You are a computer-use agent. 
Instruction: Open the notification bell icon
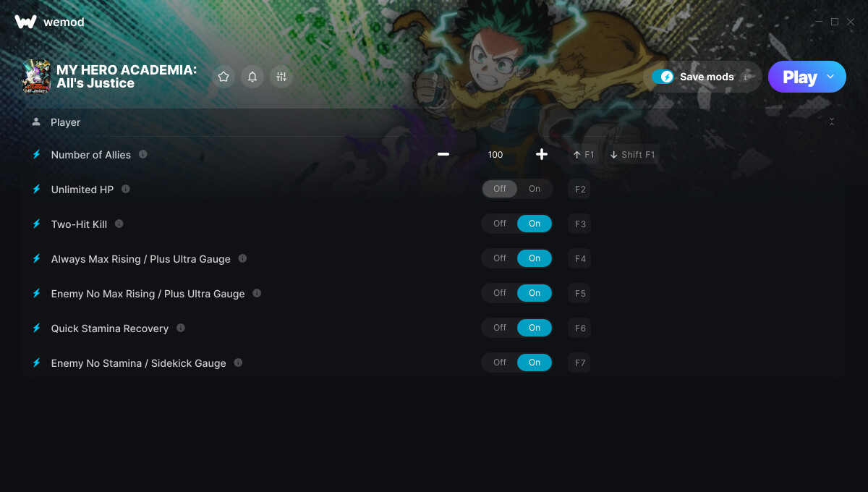[252, 77]
